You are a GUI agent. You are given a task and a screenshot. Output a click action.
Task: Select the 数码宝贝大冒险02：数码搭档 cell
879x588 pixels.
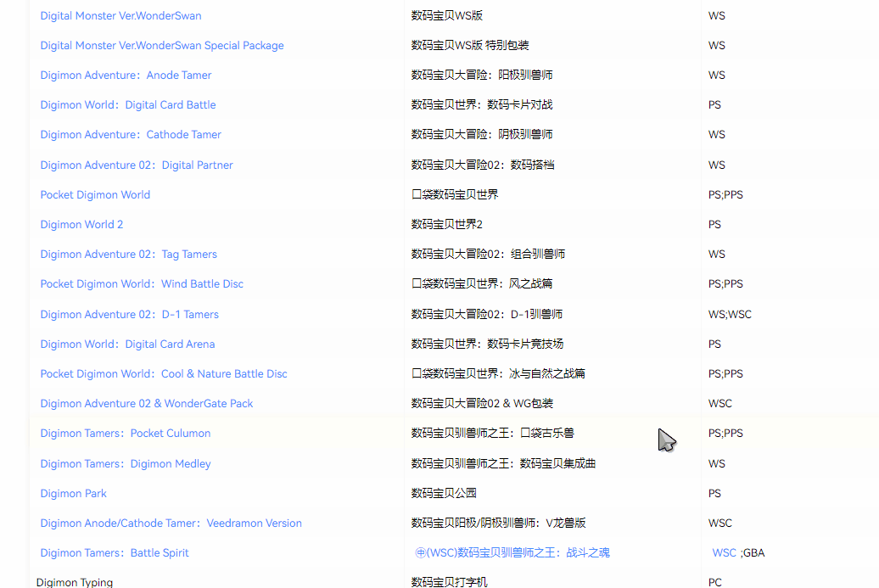[x=483, y=165]
